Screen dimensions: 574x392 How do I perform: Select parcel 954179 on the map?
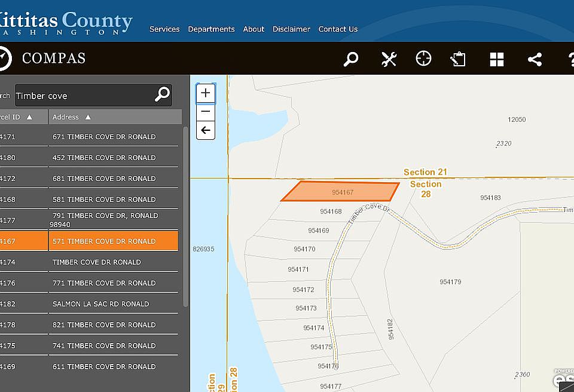click(450, 282)
